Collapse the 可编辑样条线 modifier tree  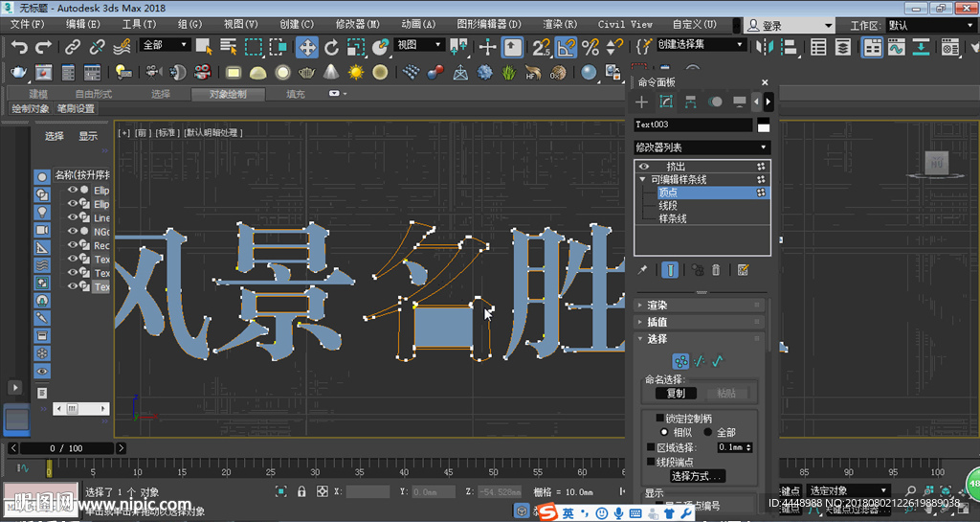[643, 179]
